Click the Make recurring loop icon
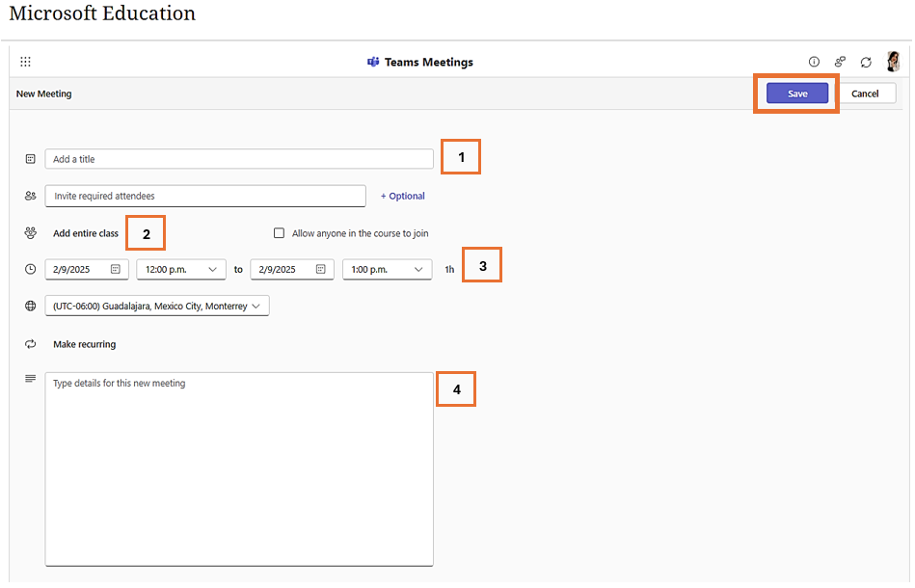 click(30, 344)
